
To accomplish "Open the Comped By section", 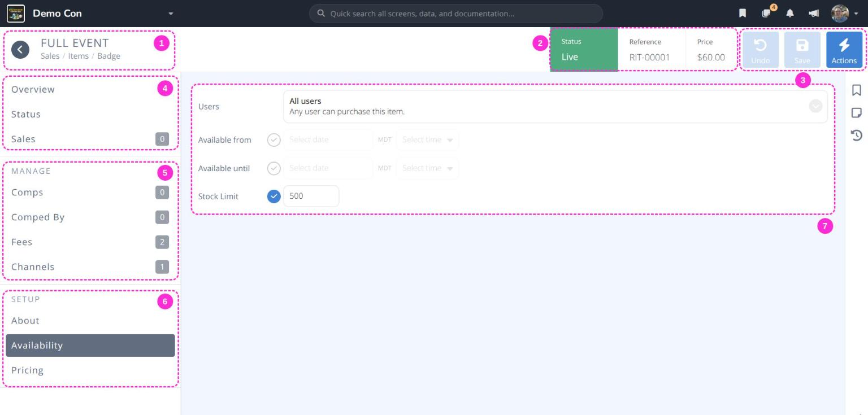I will pyautogui.click(x=90, y=217).
